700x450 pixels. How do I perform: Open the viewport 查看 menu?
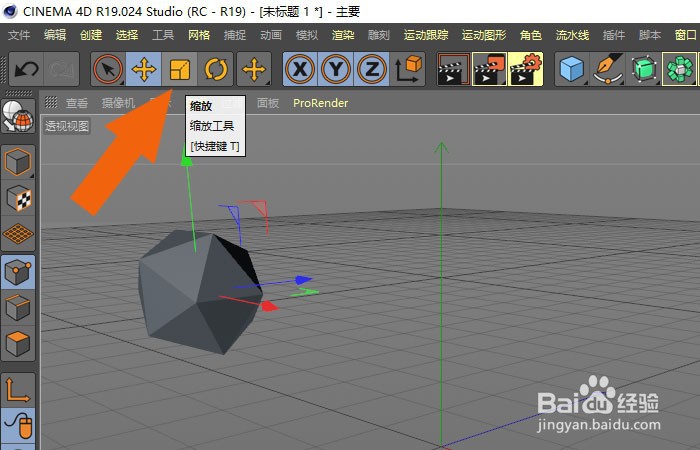tap(77, 103)
